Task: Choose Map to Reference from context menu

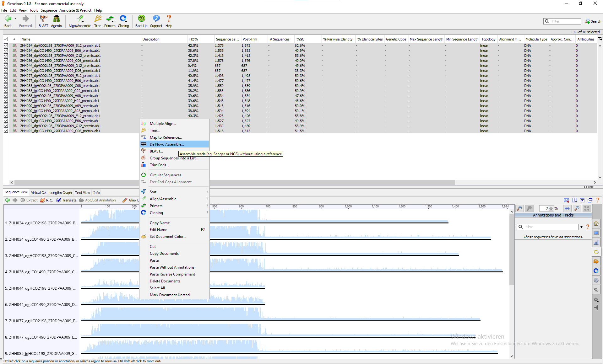Action: click(x=174, y=137)
